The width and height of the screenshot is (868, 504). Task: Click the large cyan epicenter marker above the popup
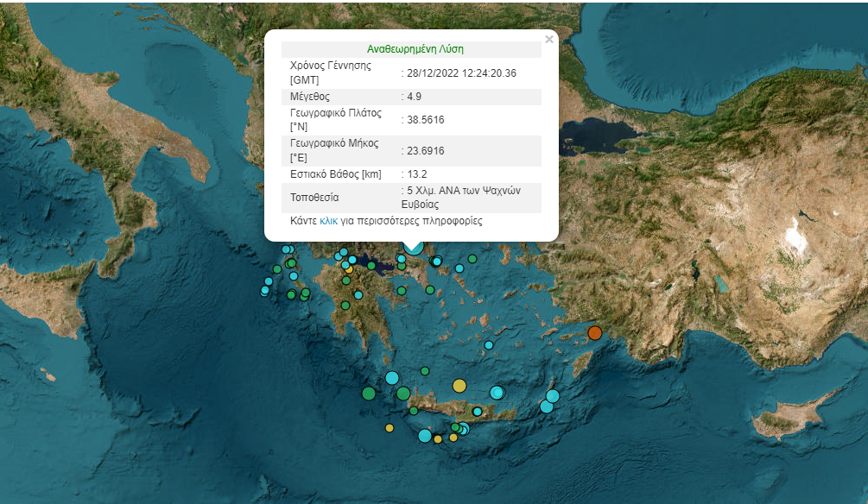412,249
